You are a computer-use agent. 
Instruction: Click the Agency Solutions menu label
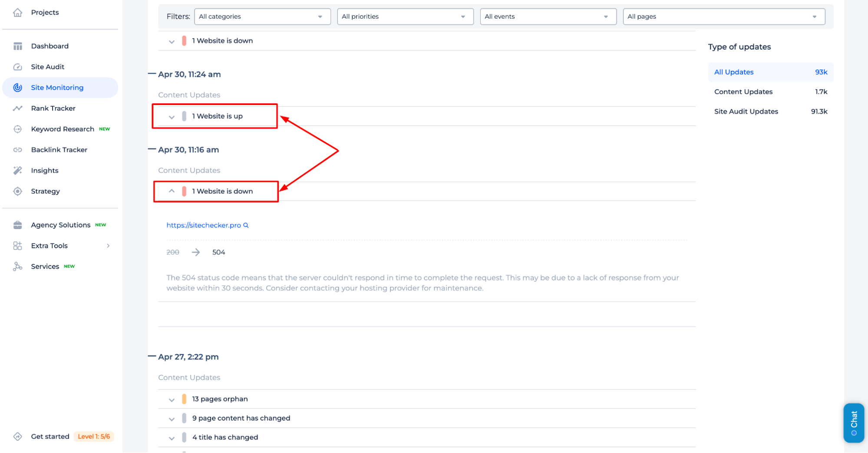click(x=60, y=225)
